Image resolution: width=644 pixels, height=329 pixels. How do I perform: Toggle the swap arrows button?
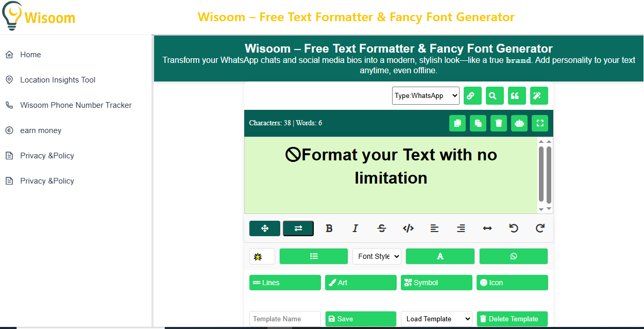pos(298,228)
